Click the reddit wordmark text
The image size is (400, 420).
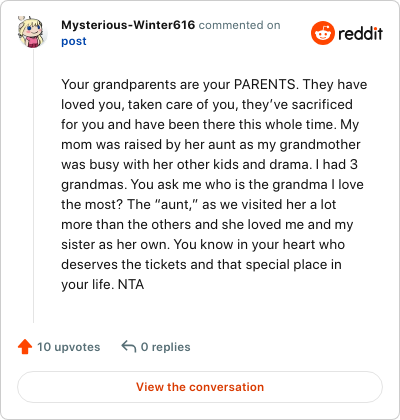click(360, 33)
